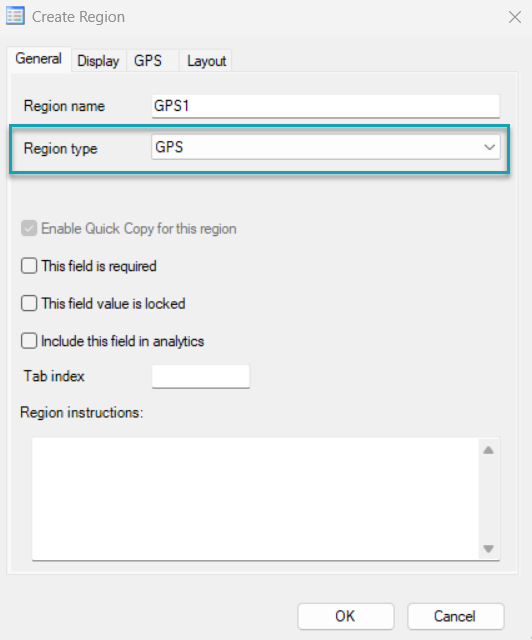Viewport: 532px width, 640px height.
Task: Click the instructions scrollbar down arrow
Action: tap(488, 549)
